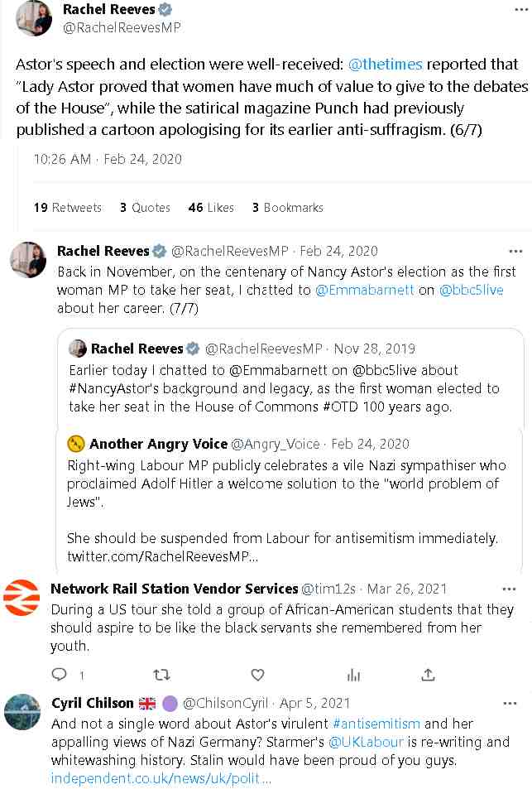Click Rachel Reeves's profile picture on the top tweet

(x=33, y=19)
